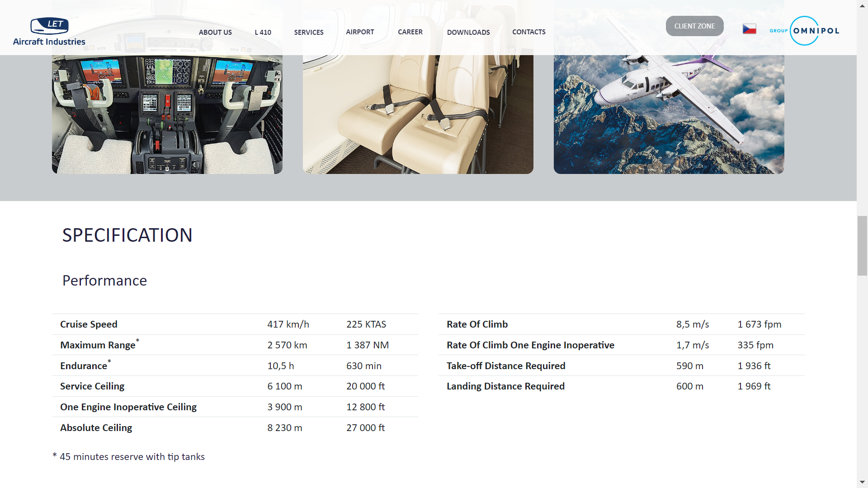Click the Rate Of Climb row label
868x488 pixels.
(x=477, y=324)
